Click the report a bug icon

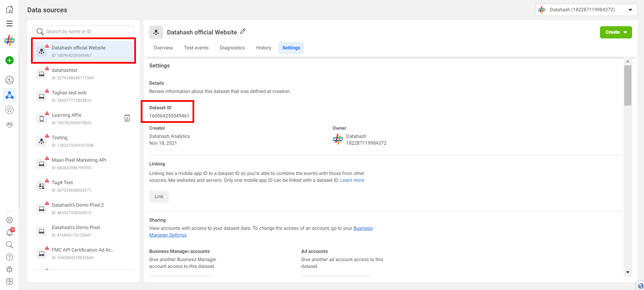pos(10,269)
